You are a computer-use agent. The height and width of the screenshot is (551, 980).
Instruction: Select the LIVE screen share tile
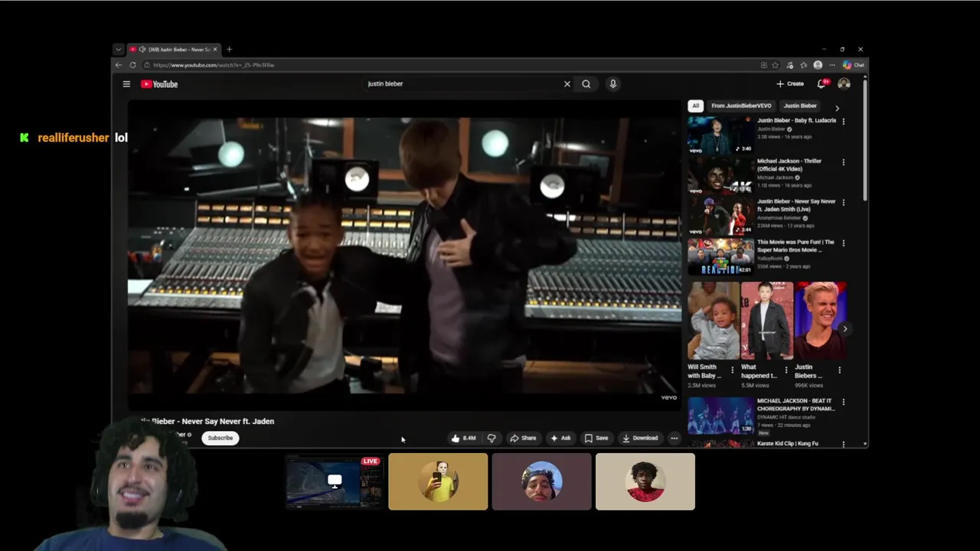[334, 481]
